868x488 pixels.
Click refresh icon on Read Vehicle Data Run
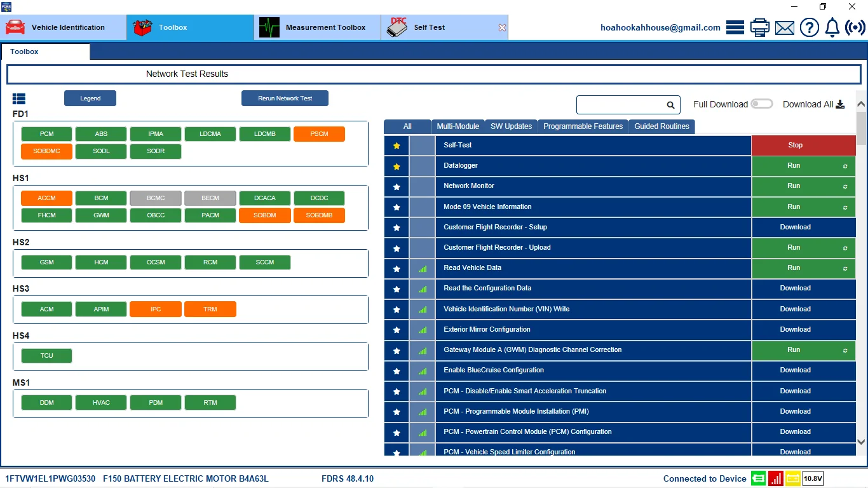point(845,269)
